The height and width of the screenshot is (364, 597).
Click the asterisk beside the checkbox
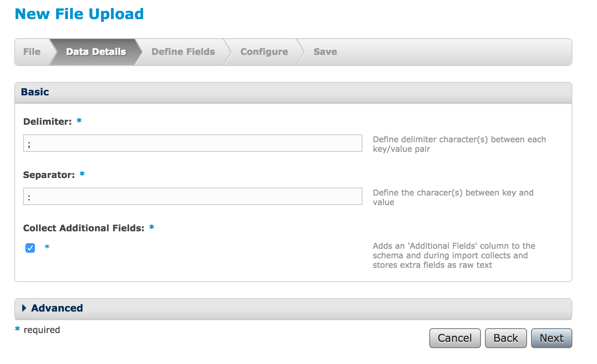tap(47, 247)
